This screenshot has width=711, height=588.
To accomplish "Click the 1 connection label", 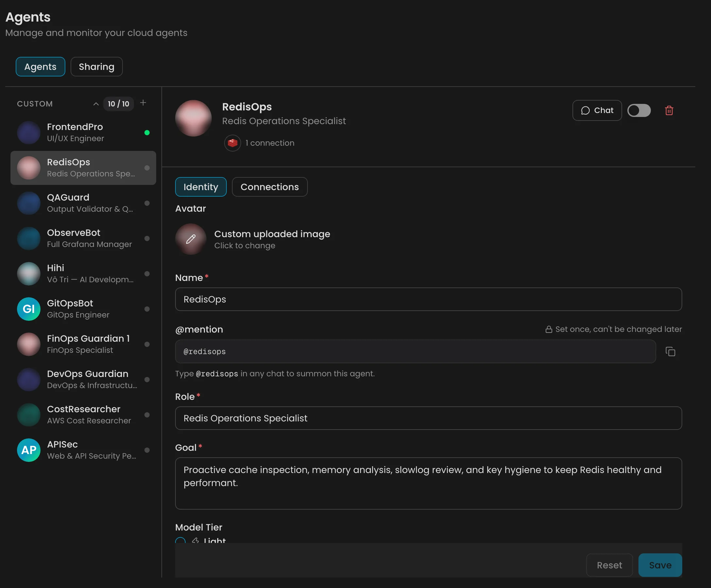I will pos(270,143).
